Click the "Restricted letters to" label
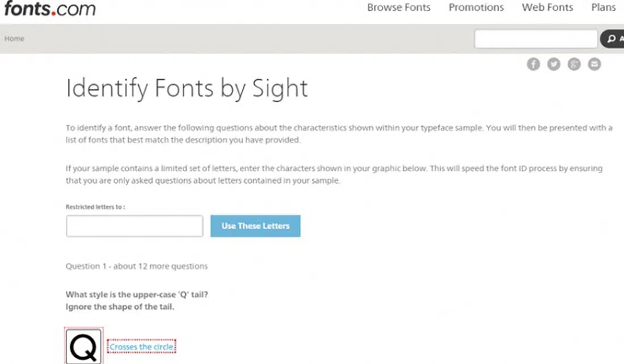This screenshot has height=364, width=624. click(95, 207)
